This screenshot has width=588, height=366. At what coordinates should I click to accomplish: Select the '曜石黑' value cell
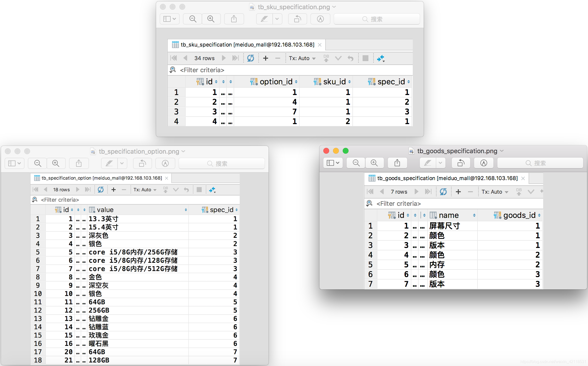[138, 343]
